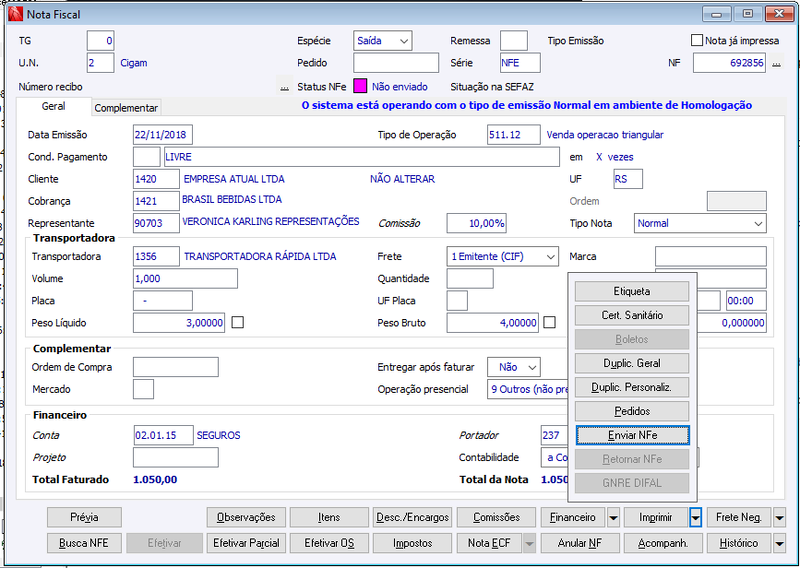Open the Financeiro button dropdown arrow

[613, 517]
